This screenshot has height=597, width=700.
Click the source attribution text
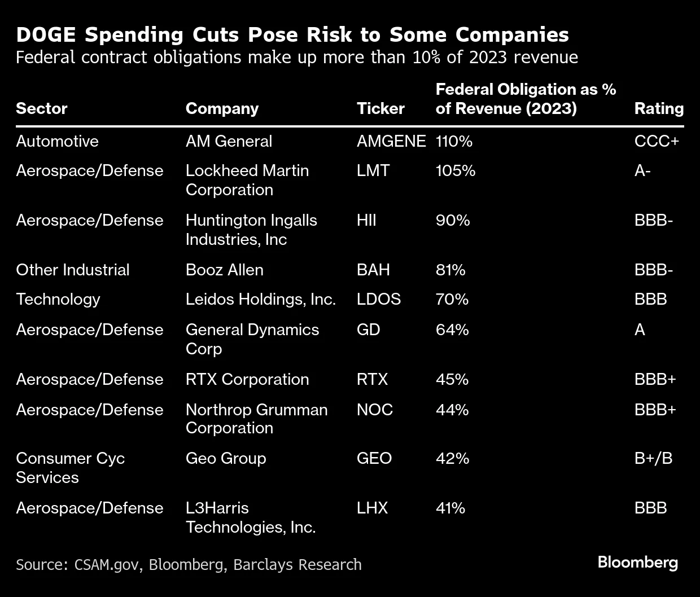coord(189,564)
